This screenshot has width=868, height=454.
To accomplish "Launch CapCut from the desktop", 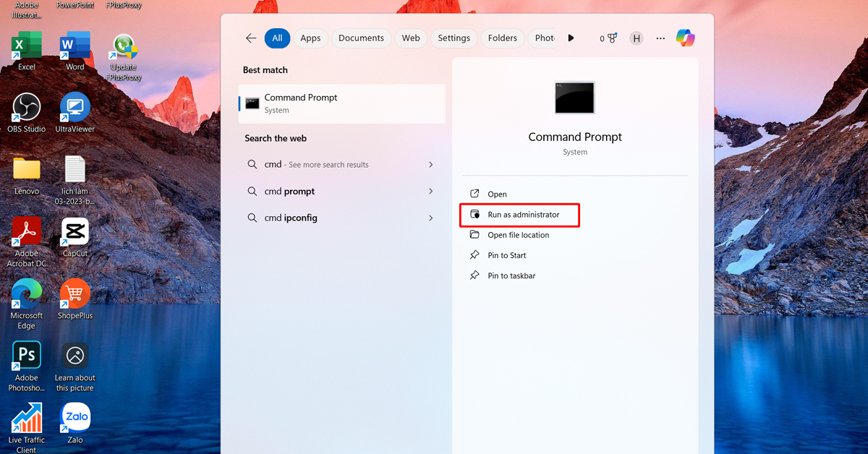I will click(x=75, y=233).
